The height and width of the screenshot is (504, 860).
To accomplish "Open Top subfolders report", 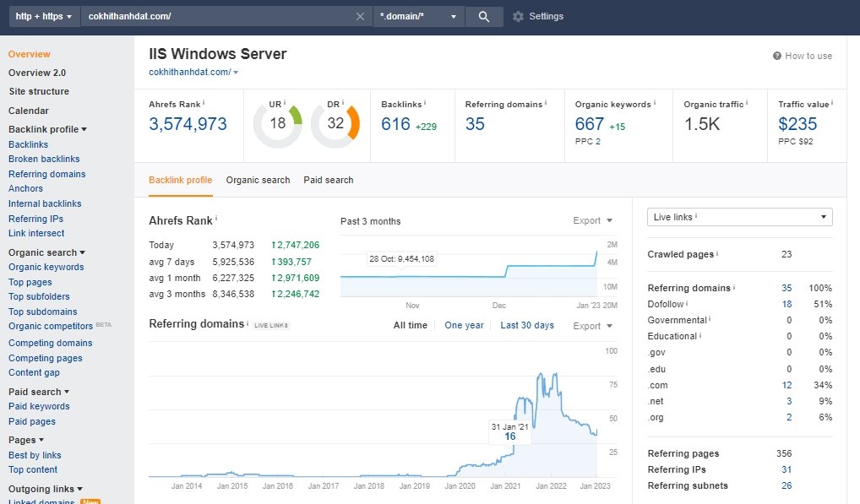I will coord(39,297).
